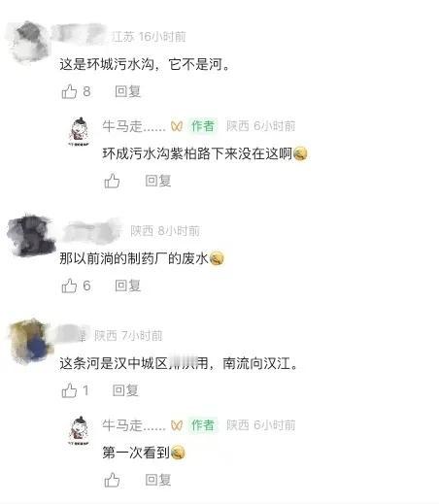Viewport: 439px width, 504px height.
Task: Reply to the 汉中城区 river comment
Action: pos(125,390)
